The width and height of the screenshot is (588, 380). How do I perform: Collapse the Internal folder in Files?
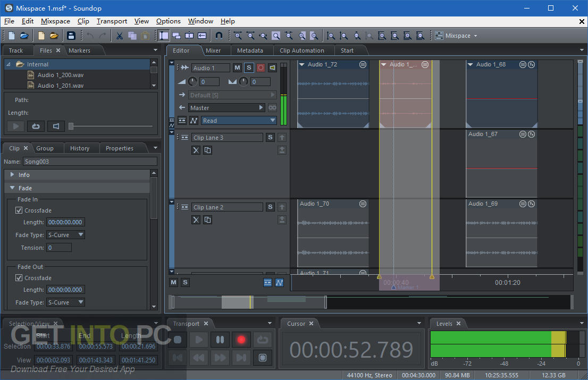point(9,64)
